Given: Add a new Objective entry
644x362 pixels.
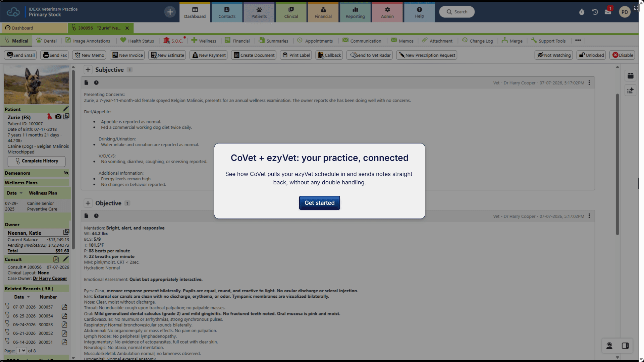Looking at the screenshot, I should (88, 203).
